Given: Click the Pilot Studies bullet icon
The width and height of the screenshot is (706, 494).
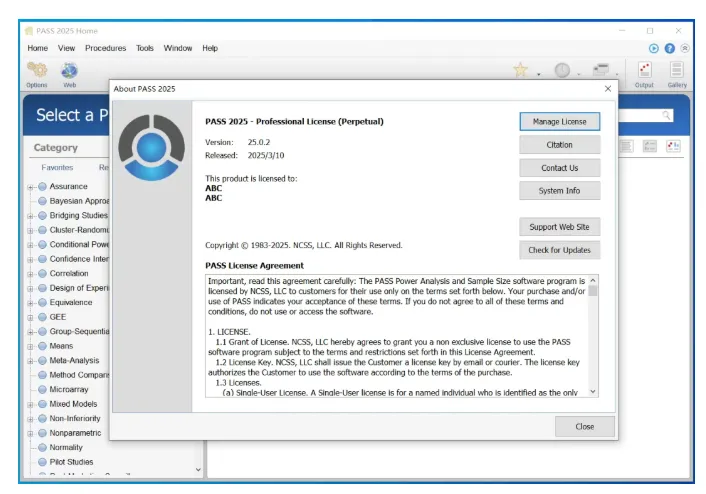Looking at the screenshot, I should pos(42,462).
